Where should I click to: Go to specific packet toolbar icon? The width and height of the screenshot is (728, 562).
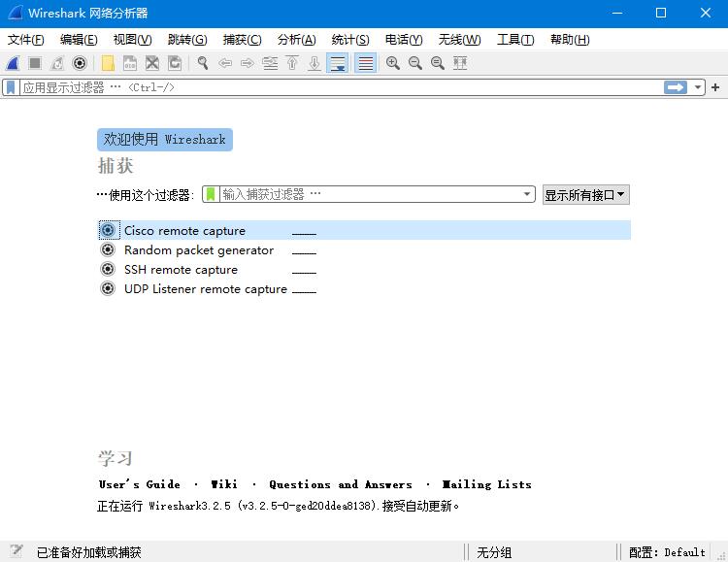pos(270,63)
